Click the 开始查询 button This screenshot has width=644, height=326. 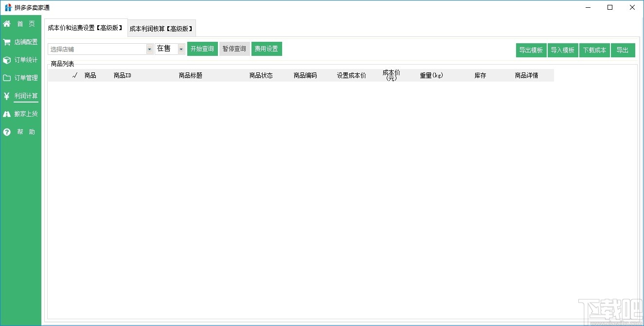point(202,49)
